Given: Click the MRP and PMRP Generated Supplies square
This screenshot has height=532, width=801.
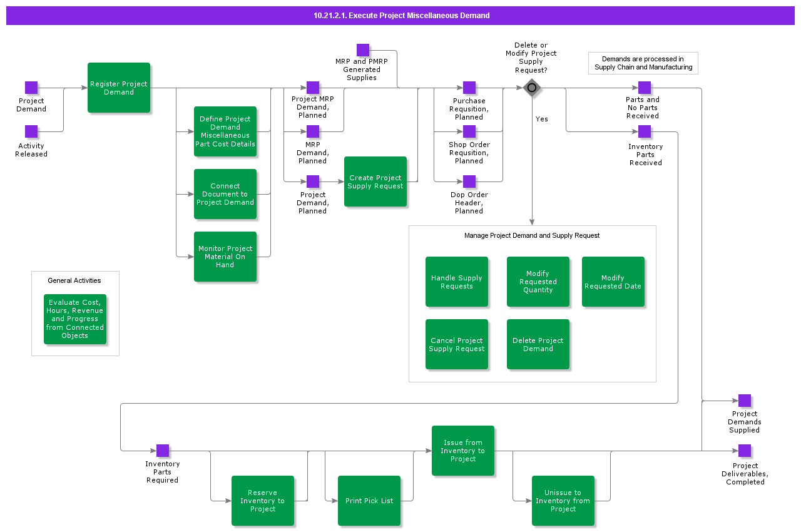Looking at the screenshot, I should pyautogui.click(x=363, y=50).
